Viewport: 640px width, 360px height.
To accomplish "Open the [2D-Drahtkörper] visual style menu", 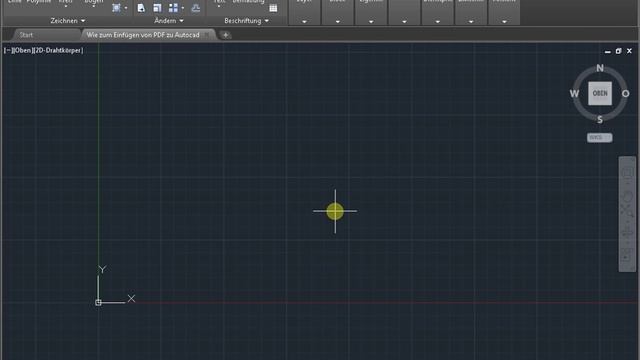I will (58, 51).
